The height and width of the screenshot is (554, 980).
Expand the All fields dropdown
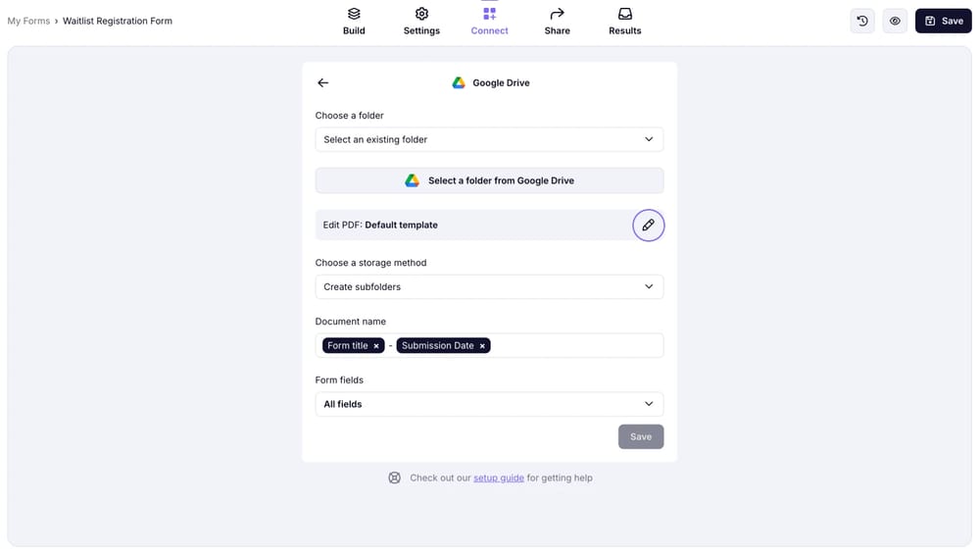click(x=489, y=404)
